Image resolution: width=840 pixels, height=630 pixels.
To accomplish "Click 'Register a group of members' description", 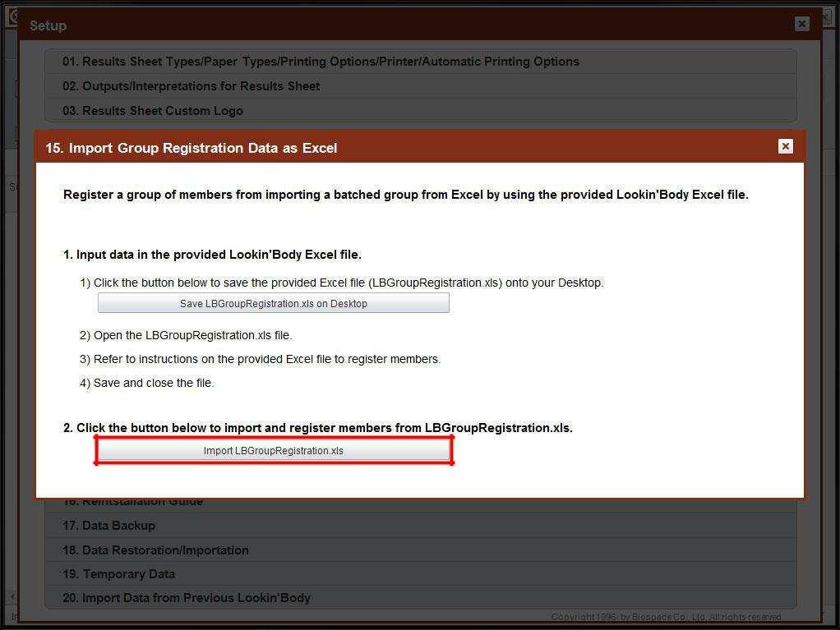I will coord(405,195).
